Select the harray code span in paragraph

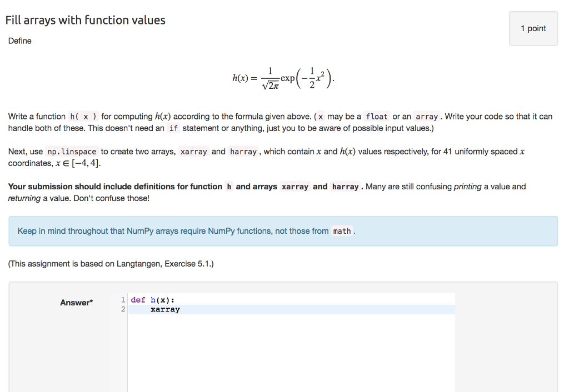(x=243, y=151)
